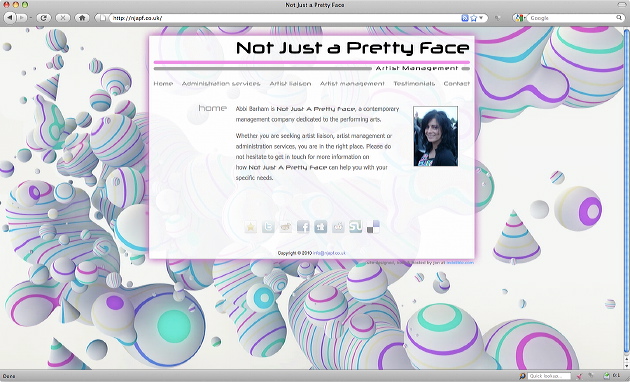The width and height of the screenshot is (630, 382).
Task: Reload the page with the refresh button
Action: [x=44, y=18]
